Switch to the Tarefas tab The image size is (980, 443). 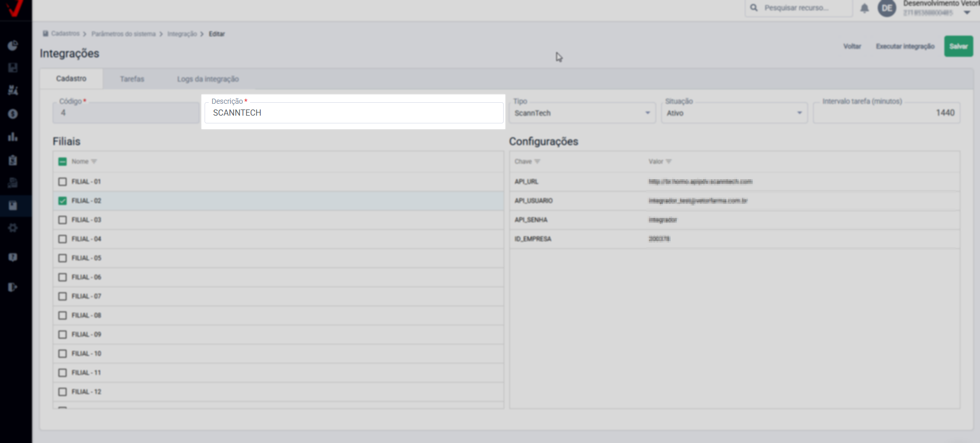click(132, 79)
